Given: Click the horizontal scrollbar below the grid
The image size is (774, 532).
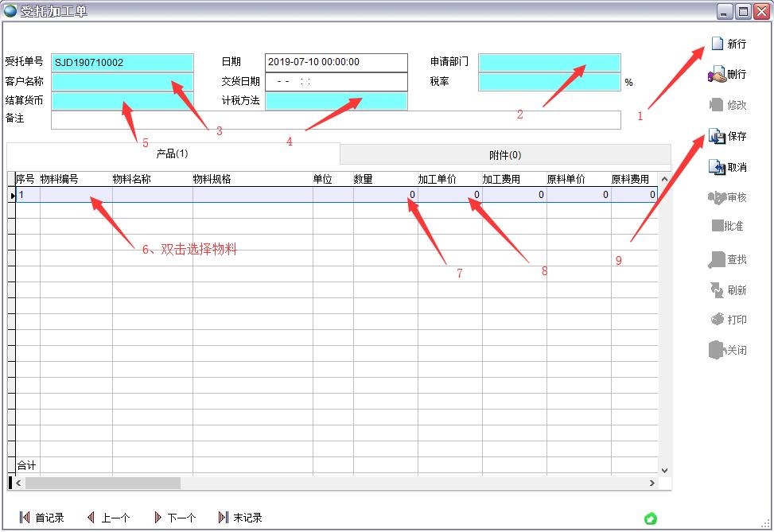Looking at the screenshot, I should (103, 483).
